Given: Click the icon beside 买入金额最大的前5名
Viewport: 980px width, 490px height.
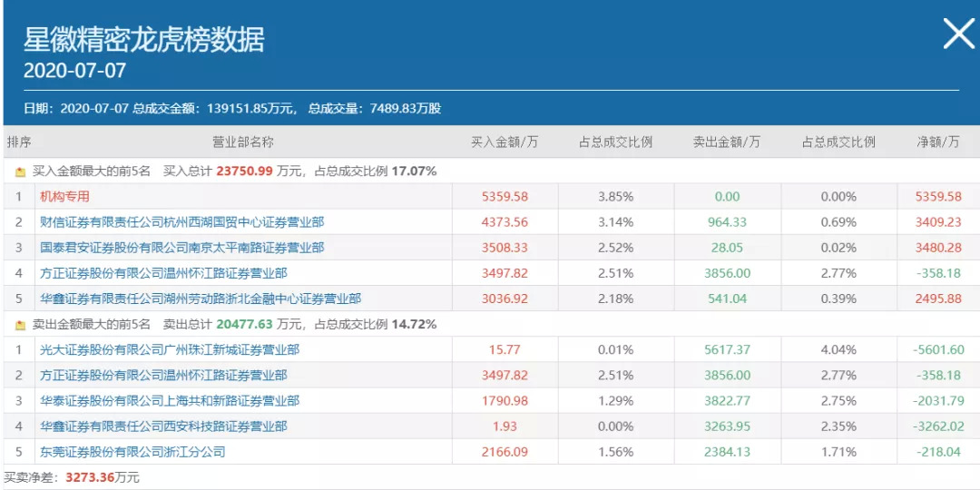Looking at the screenshot, I should [20, 171].
